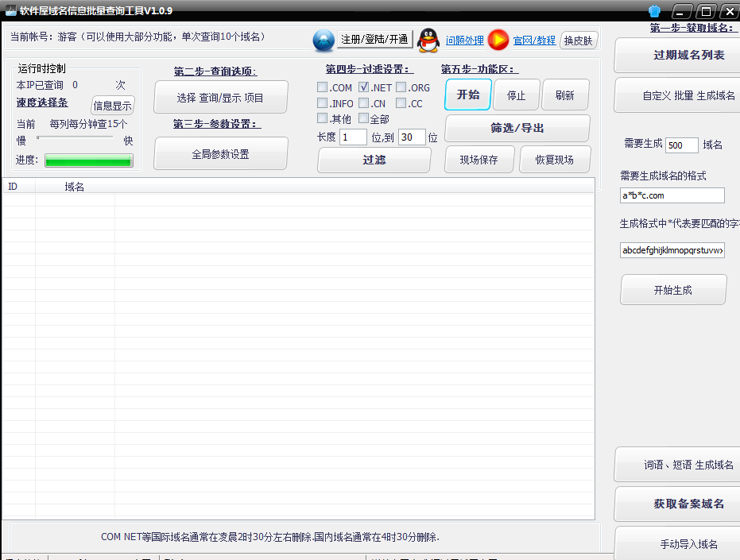Click the domain format field containing a*b*c.com
Viewport: 740px width, 560px height.
pos(672,195)
